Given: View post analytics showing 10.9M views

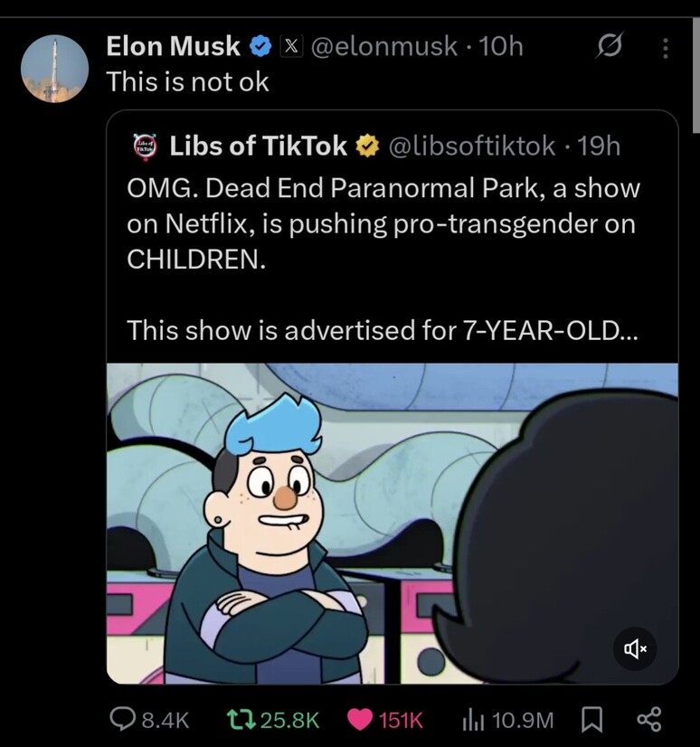Looking at the screenshot, I should [474, 719].
